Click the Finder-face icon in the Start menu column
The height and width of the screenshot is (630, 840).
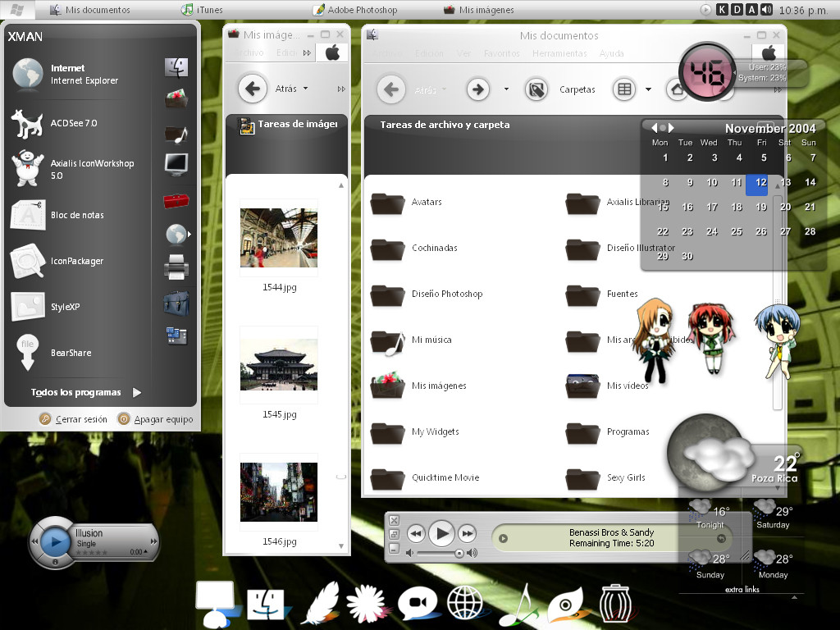pos(176,67)
